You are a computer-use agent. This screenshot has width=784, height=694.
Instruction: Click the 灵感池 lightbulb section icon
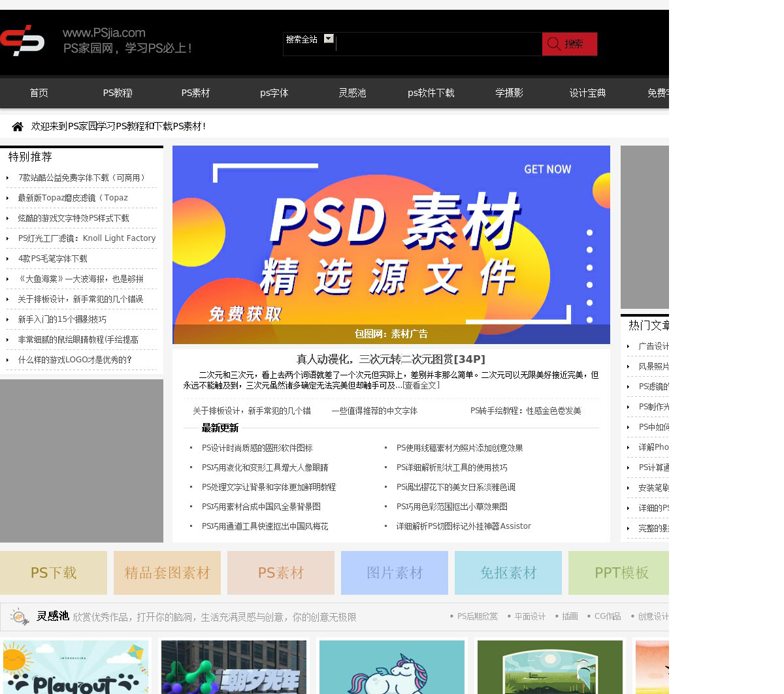(20, 616)
